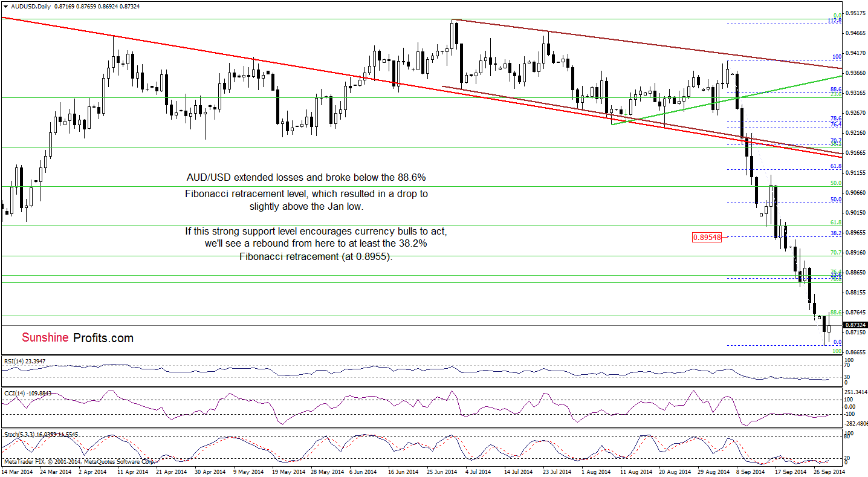Click the 6 Jun 2014 date label

coord(363,471)
